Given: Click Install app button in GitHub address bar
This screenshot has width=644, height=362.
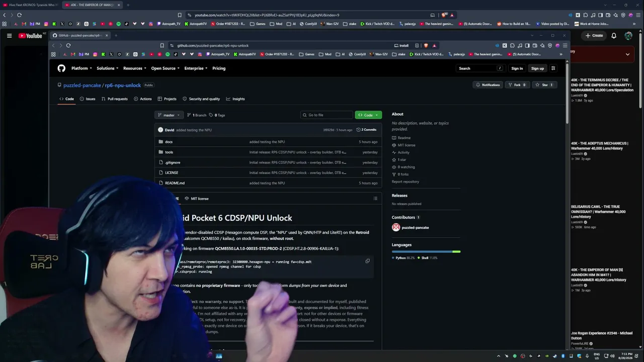Looking at the screenshot, I should tap(401, 46).
